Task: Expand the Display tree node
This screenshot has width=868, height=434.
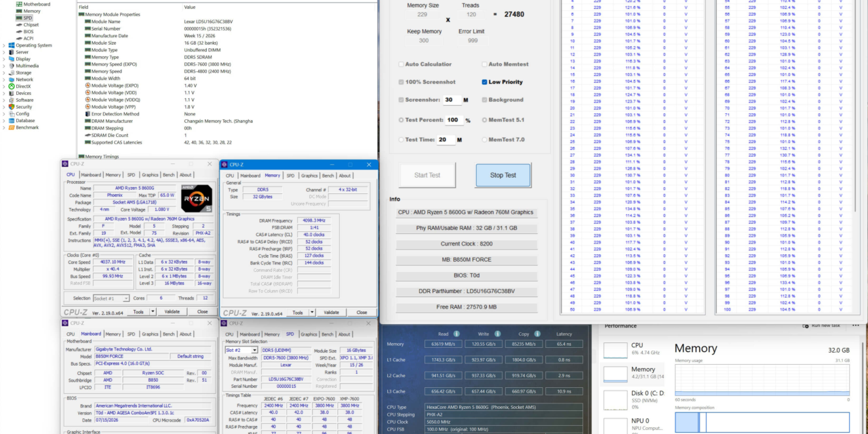Action: pyautogui.click(x=4, y=59)
